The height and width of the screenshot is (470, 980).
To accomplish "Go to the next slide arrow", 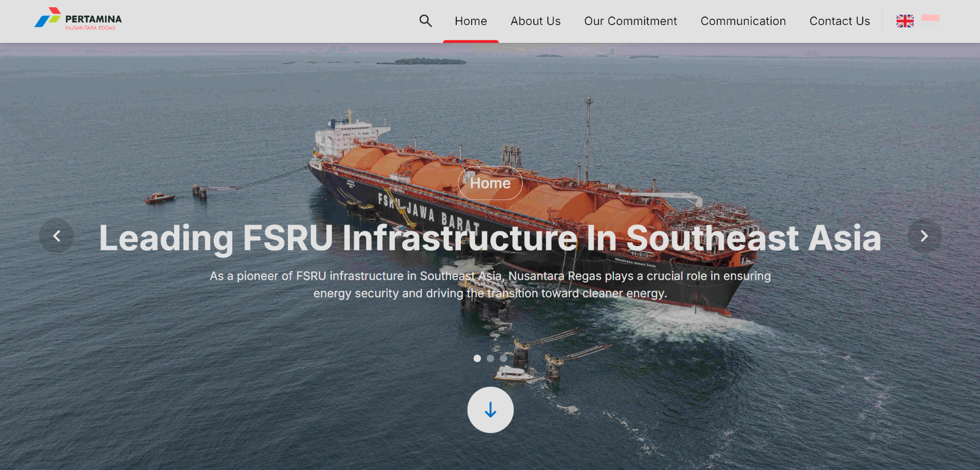I will click(x=924, y=236).
